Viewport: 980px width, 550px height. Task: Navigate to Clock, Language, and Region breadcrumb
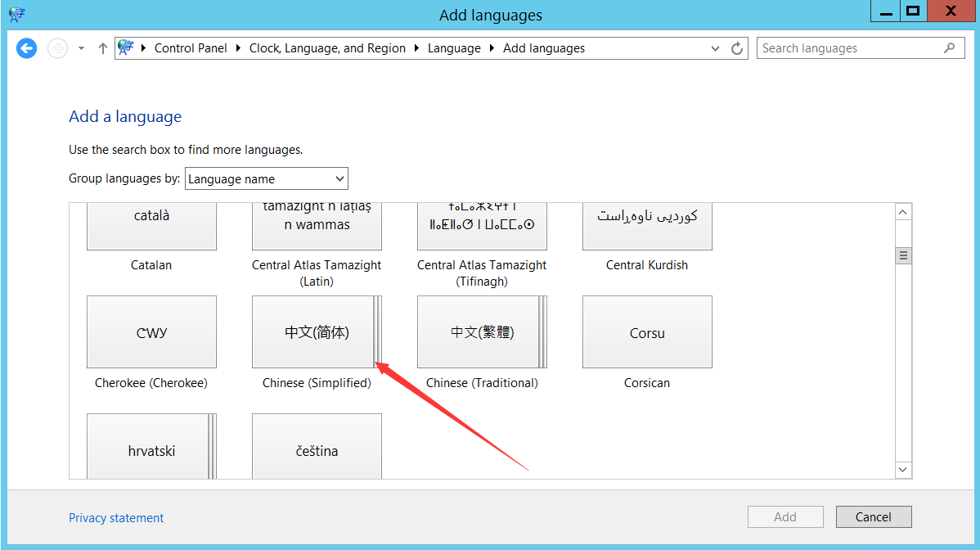[x=327, y=48]
